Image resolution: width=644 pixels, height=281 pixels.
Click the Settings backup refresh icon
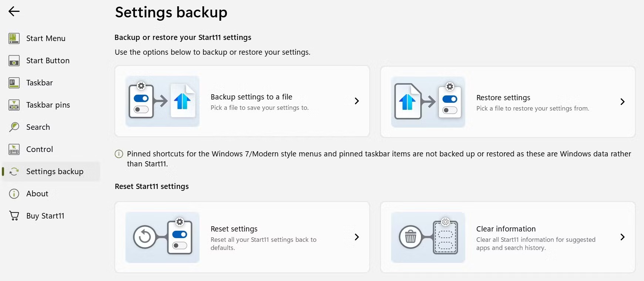click(13, 171)
